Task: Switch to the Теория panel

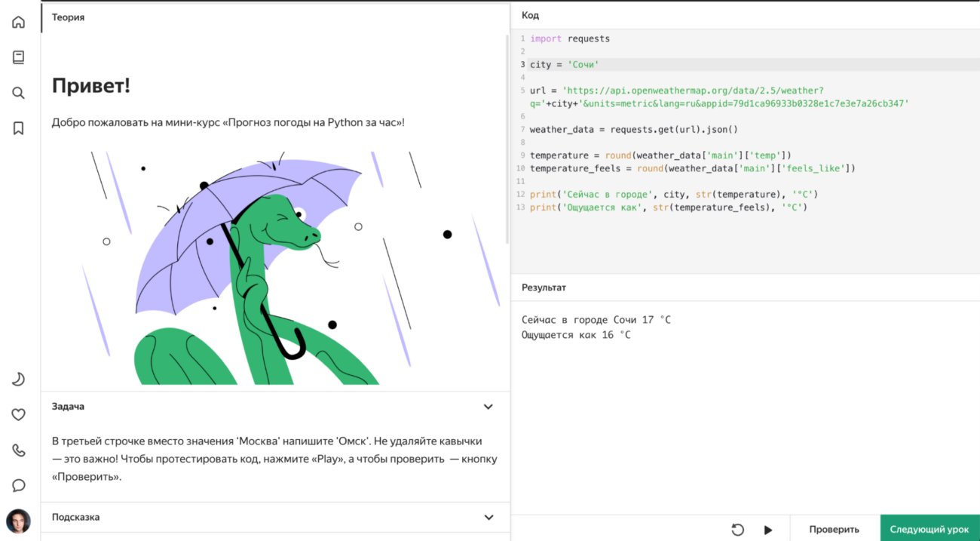Action: tap(68, 17)
